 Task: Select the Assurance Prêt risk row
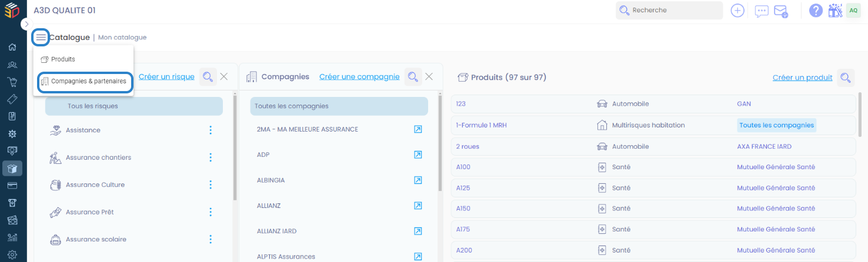click(x=134, y=212)
